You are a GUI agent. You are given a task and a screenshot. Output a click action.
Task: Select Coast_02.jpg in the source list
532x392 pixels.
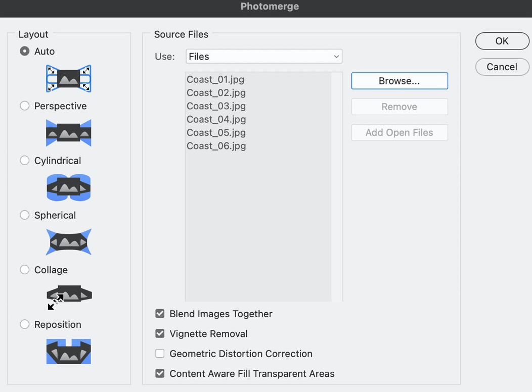(216, 92)
